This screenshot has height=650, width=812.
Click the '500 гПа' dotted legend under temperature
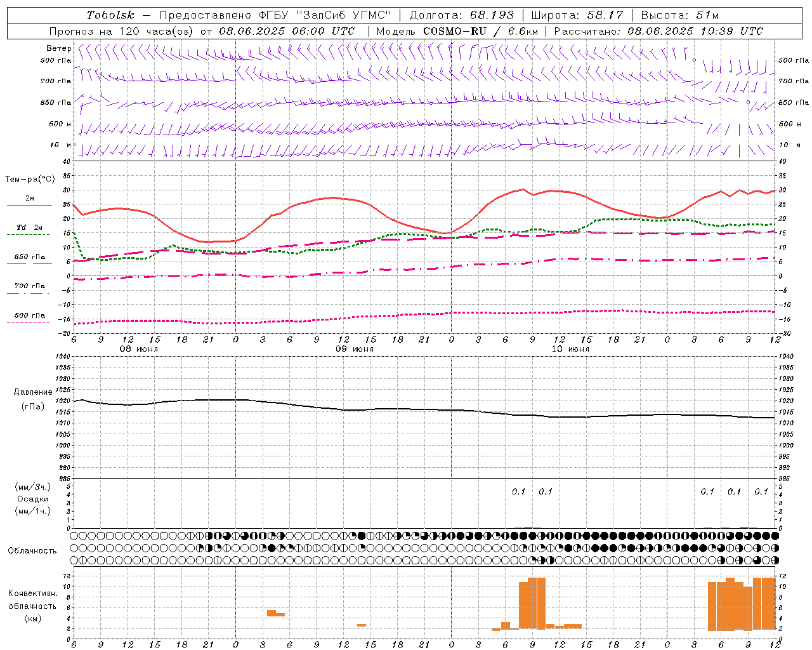(29, 315)
